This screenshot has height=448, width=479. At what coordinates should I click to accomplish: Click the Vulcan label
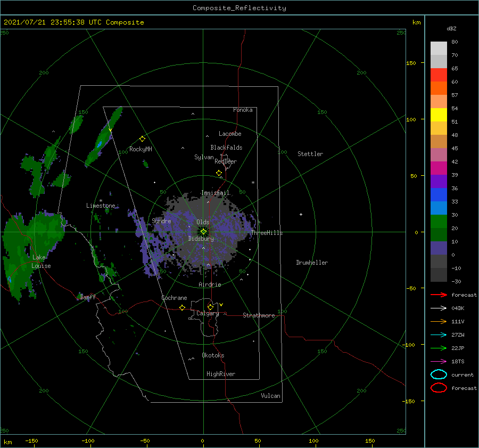[x=270, y=396]
